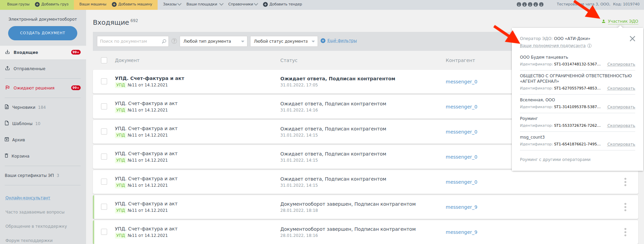644x244 pixels.
Task: Click the question mark help icon beside search
Action: click(174, 41)
